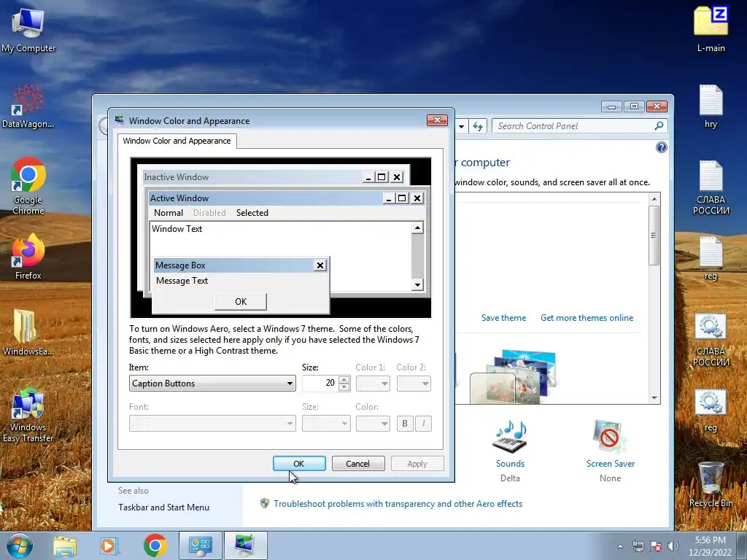Open reg gear registry file icon
Image resolution: width=747 pixels, height=560 pixels.
tap(711, 411)
